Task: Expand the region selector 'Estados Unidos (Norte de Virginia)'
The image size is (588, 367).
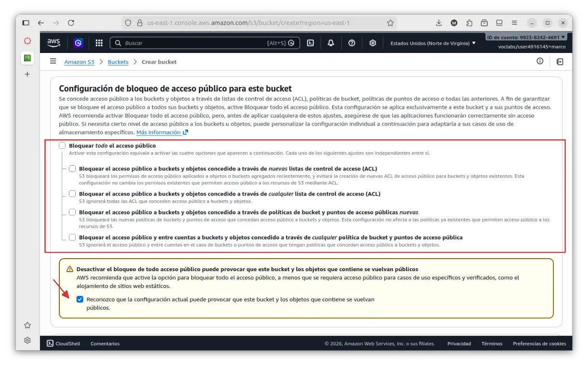Action: (x=433, y=43)
